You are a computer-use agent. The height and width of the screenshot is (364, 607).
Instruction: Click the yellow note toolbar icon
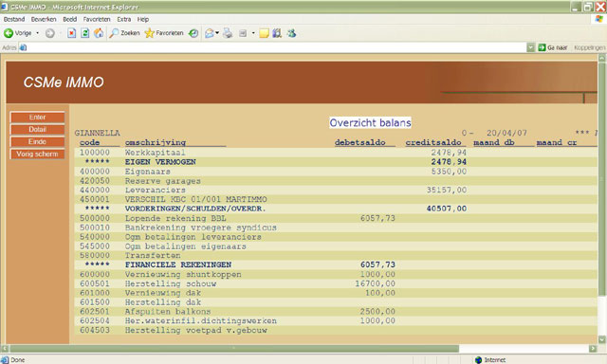coord(264,34)
